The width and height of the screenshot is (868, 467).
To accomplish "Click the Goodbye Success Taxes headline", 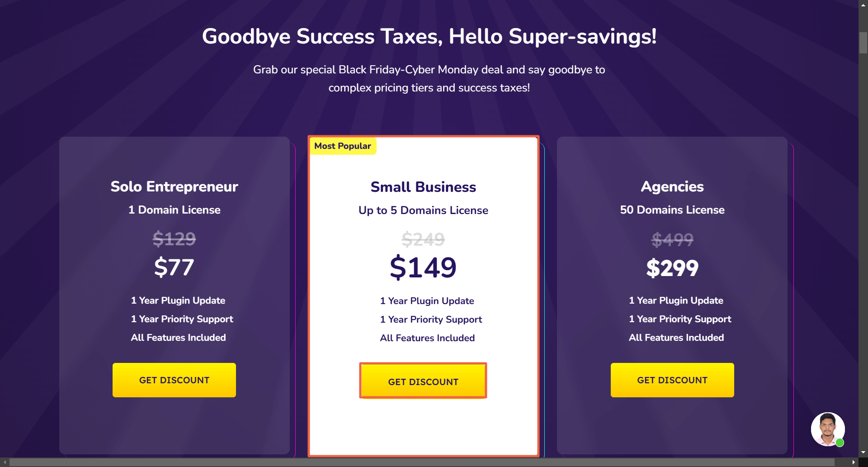I will pos(429,36).
